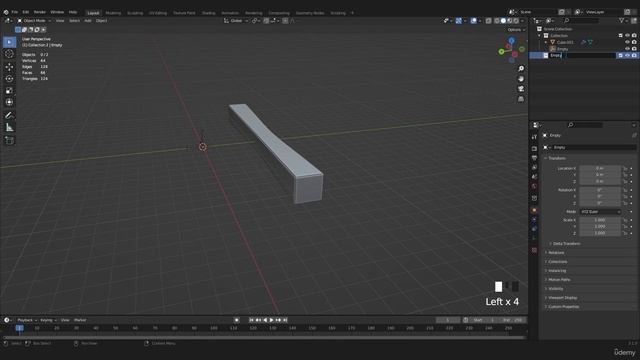Jump to timeline start frame
This screenshot has height=360, width=640.
[x=251, y=320]
